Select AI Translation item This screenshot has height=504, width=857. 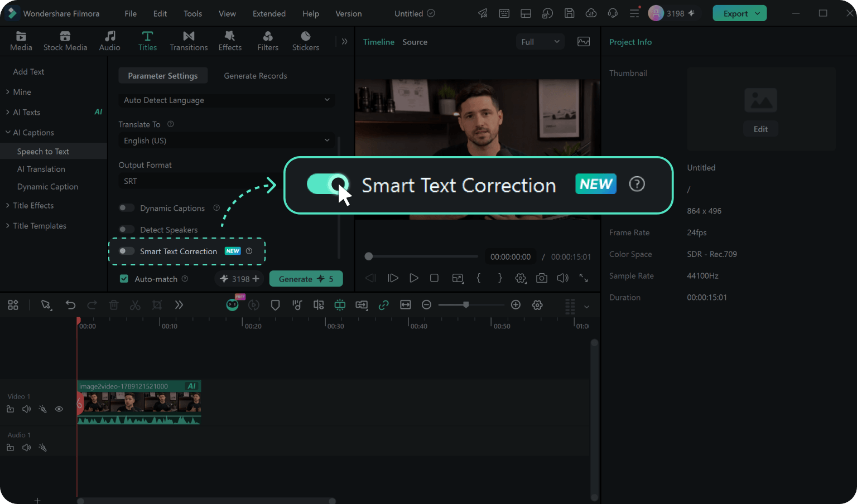pos(41,169)
